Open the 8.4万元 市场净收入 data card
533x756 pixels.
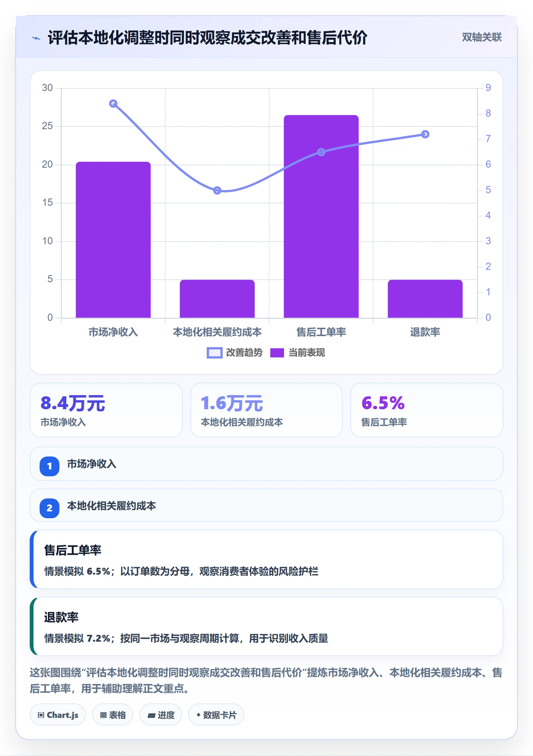[106, 410]
